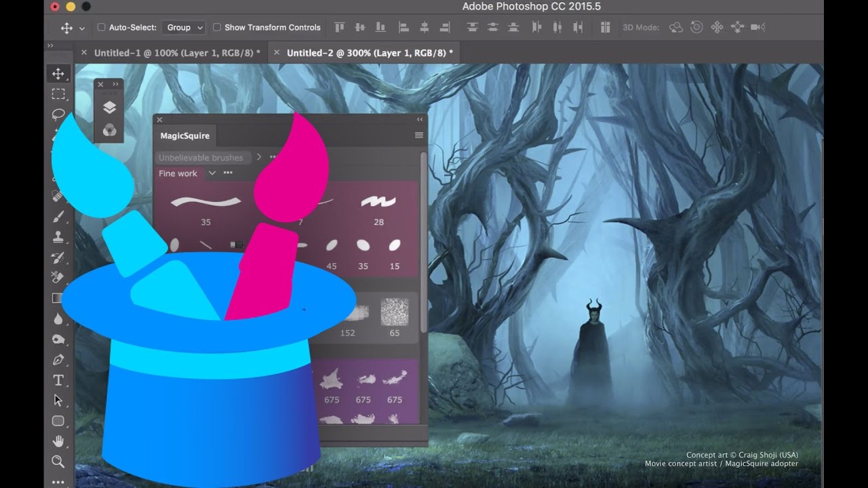868x488 pixels.
Task: Click the Auto-Align Layers icon
Action: [605, 27]
